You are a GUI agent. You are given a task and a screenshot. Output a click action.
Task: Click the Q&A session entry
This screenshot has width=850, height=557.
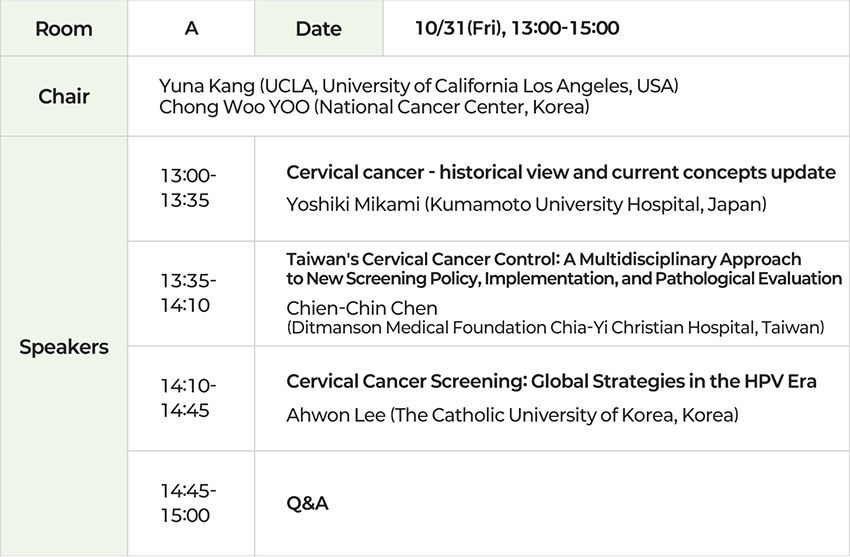[x=307, y=503]
